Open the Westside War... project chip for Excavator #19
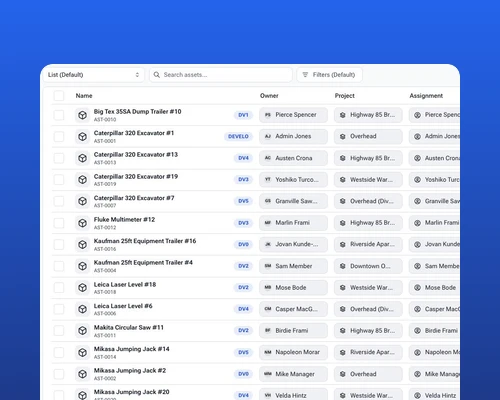The width and height of the screenshot is (500, 400). pos(368,180)
